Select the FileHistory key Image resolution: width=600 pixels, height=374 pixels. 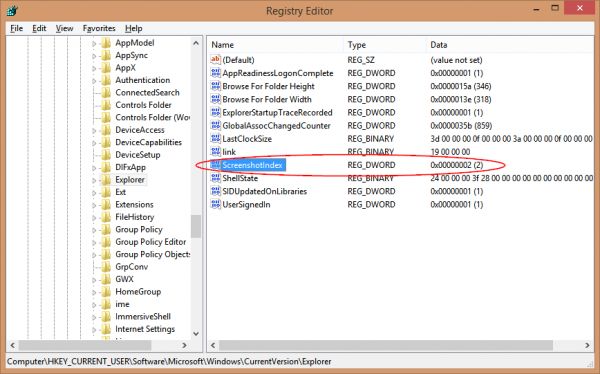pyautogui.click(x=135, y=217)
